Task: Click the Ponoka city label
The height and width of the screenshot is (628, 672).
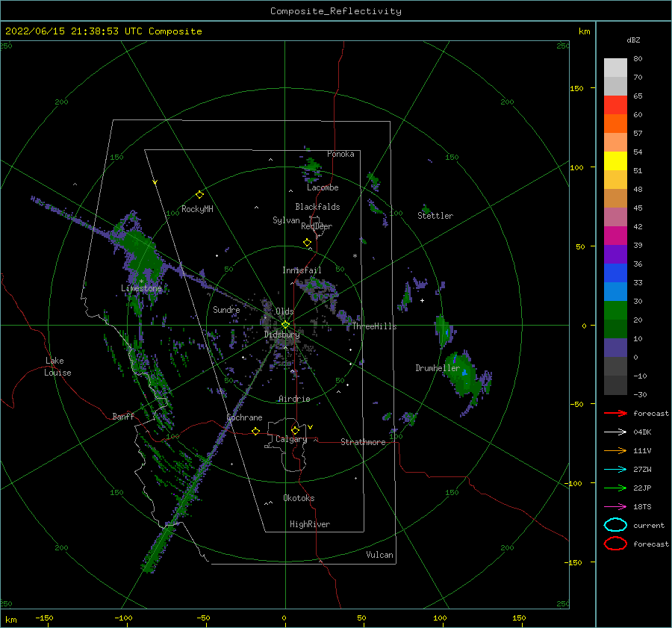Action: pos(340,154)
